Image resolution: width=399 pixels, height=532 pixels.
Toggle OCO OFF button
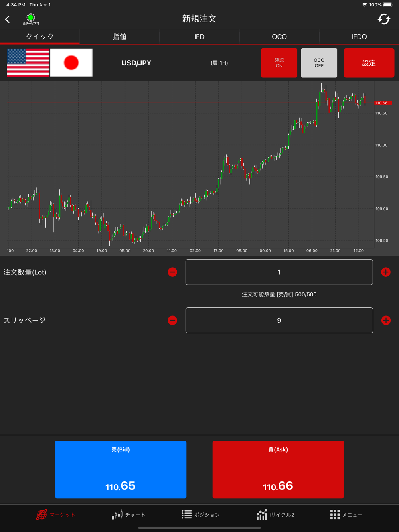pyautogui.click(x=319, y=63)
